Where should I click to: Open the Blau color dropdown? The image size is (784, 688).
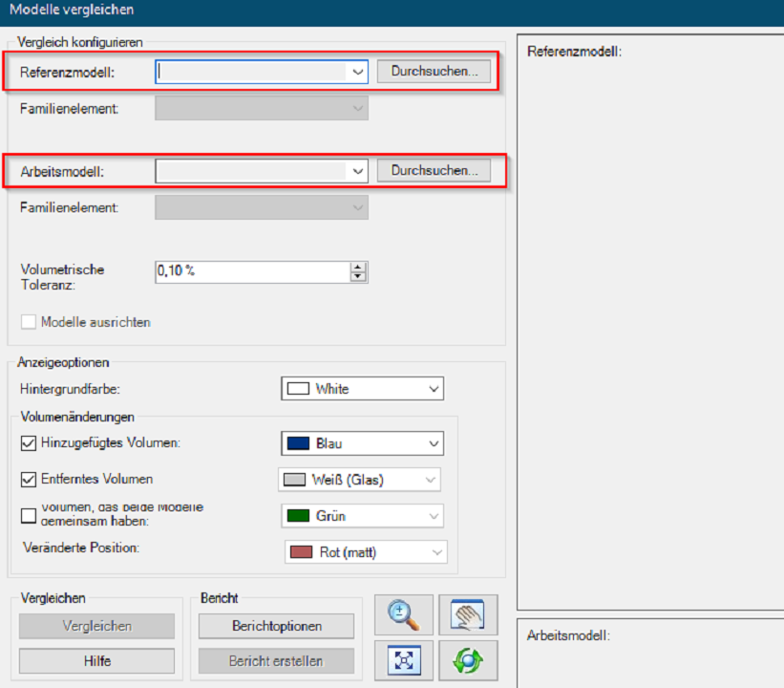pos(363,443)
